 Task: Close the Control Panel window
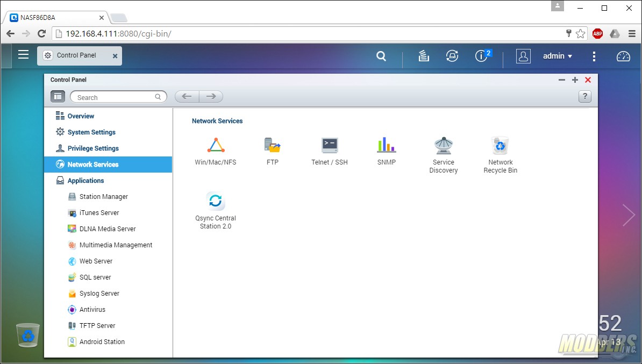(588, 80)
